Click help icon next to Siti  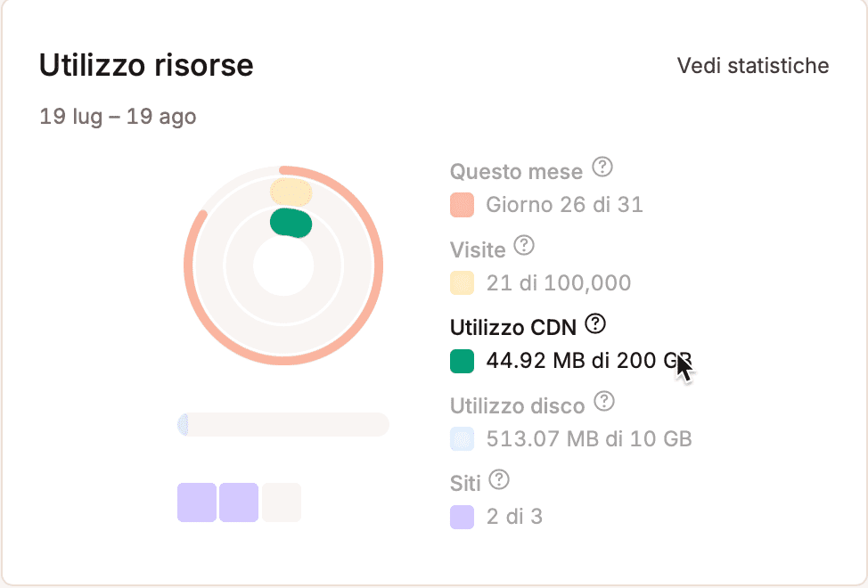[x=500, y=480]
